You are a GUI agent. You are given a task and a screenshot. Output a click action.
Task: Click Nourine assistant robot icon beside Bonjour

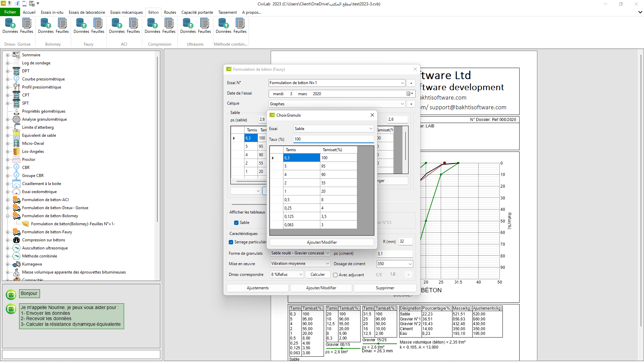click(x=11, y=295)
